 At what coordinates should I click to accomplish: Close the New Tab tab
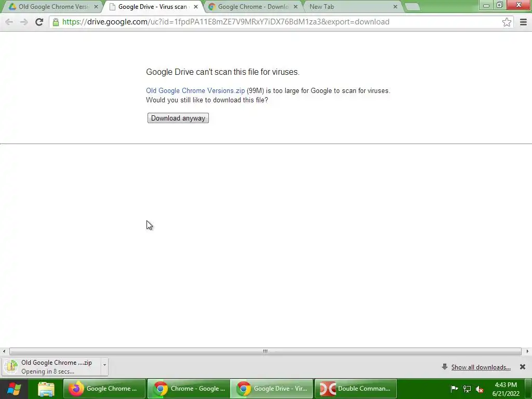tap(395, 7)
